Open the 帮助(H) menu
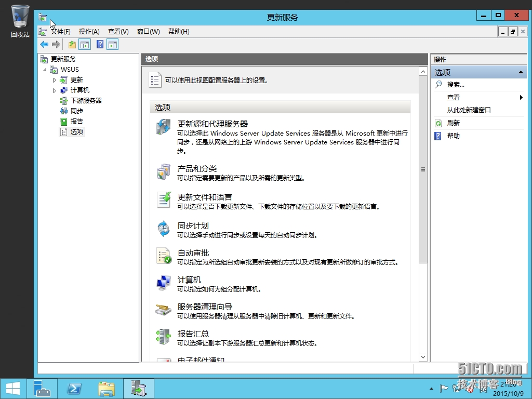Viewport: 532px width, 399px height. [x=179, y=32]
